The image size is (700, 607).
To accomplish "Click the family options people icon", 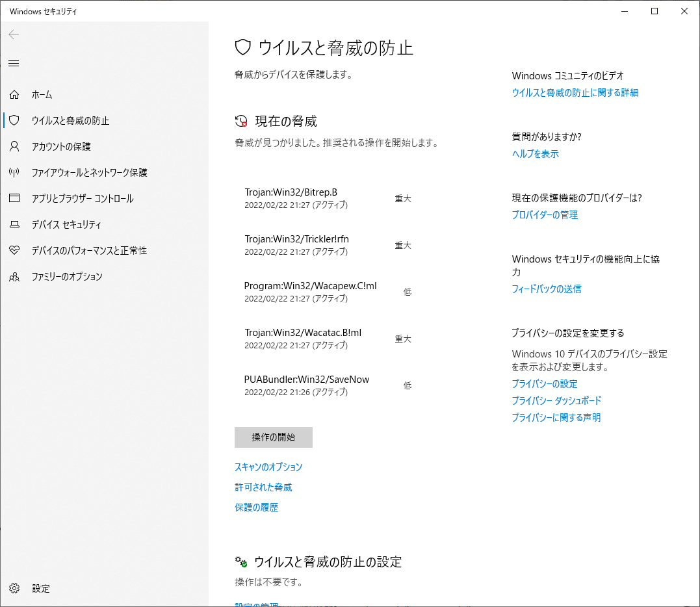I will (x=14, y=277).
